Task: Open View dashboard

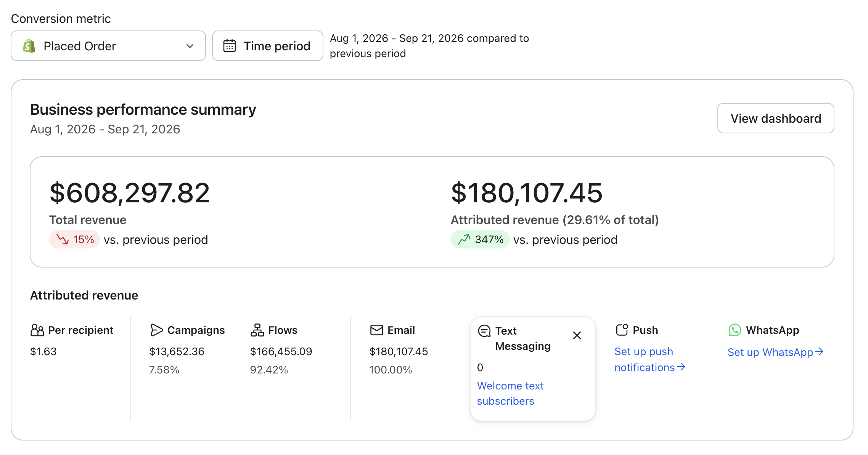Action: pos(776,118)
